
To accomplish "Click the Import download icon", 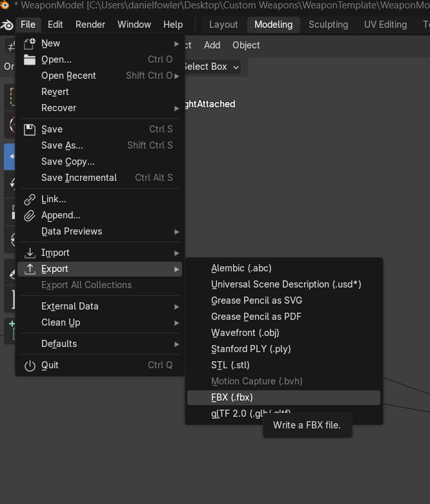I will coord(30,253).
